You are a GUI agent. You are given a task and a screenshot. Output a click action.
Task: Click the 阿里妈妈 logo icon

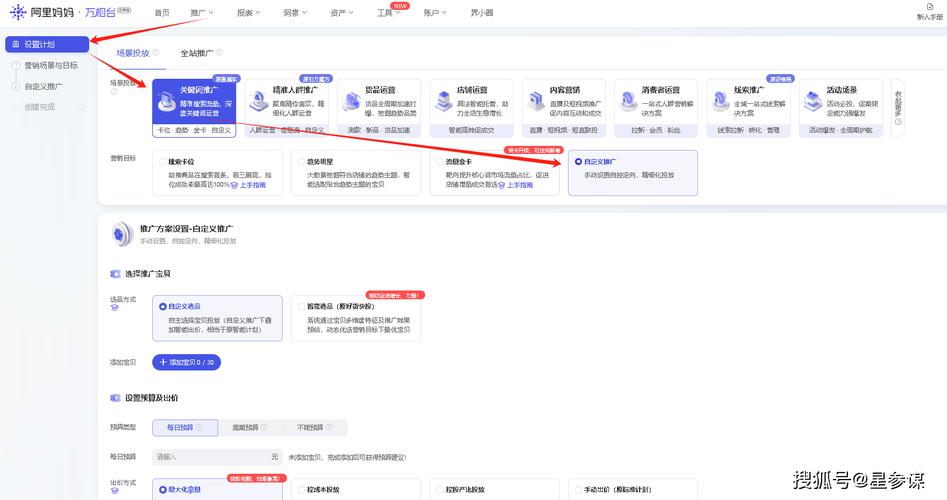tap(18, 11)
